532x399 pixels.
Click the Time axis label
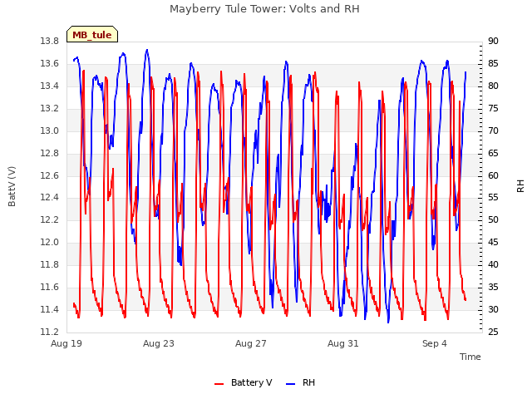pyautogui.click(x=470, y=357)
